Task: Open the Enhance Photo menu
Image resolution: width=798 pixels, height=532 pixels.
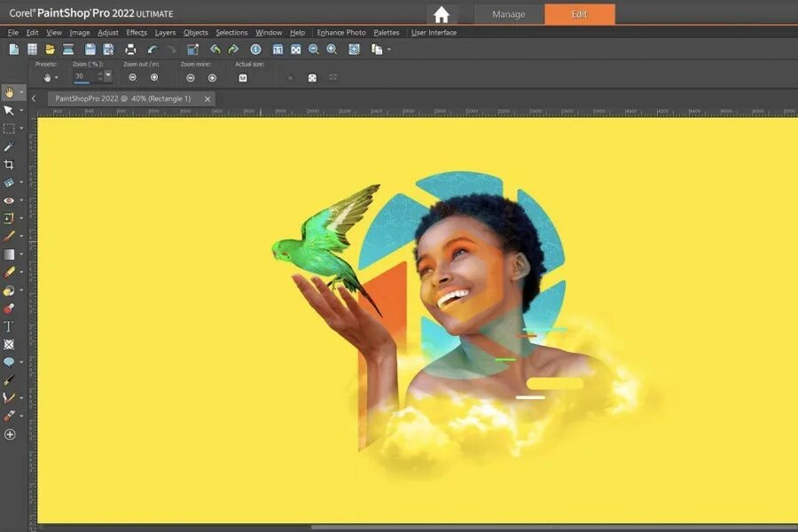Action: point(341,32)
